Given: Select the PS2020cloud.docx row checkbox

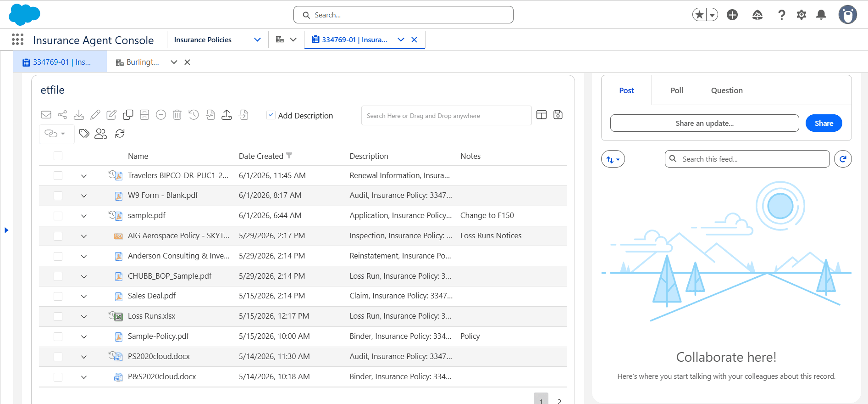Looking at the screenshot, I should (58, 357).
